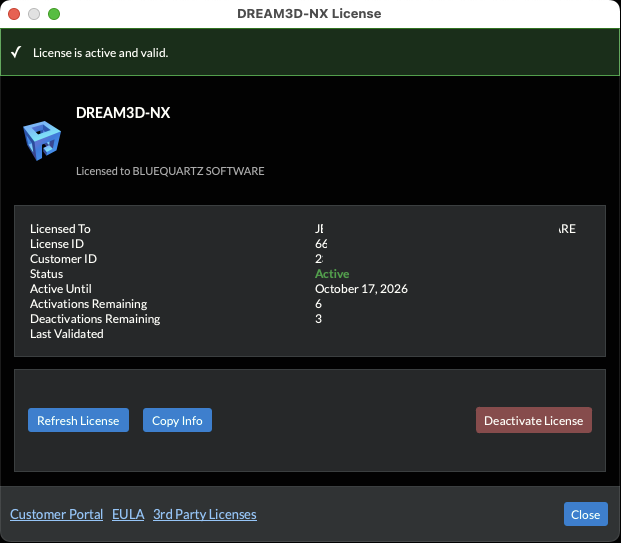The image size is (621, 543).
Task: Click the 'DREAM3D-NX License' window title
Action: pyautogui.click(x=309, y=13)
